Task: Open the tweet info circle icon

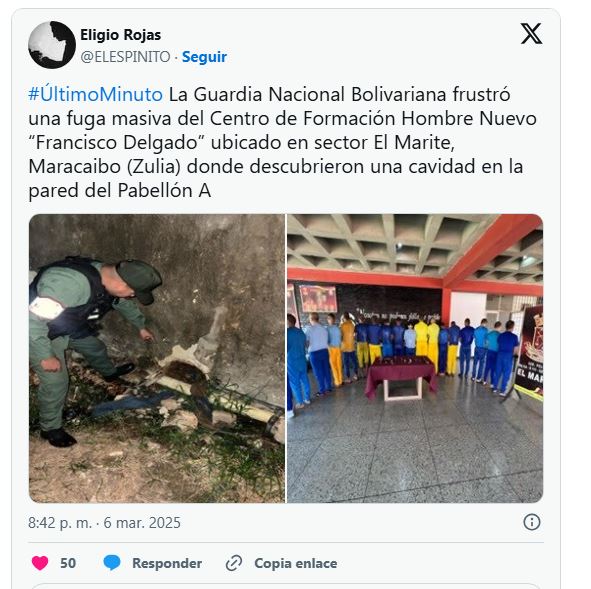Action: [x=532, y=522]
